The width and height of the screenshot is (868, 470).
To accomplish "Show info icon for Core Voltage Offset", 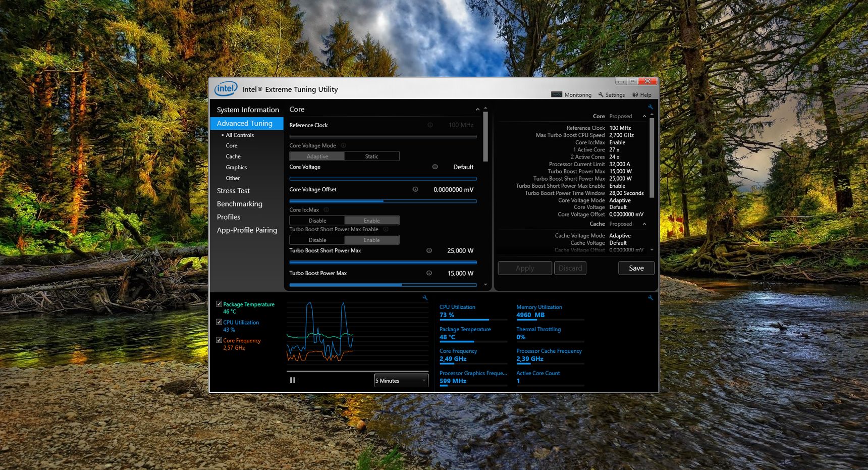I will [415, 189].
